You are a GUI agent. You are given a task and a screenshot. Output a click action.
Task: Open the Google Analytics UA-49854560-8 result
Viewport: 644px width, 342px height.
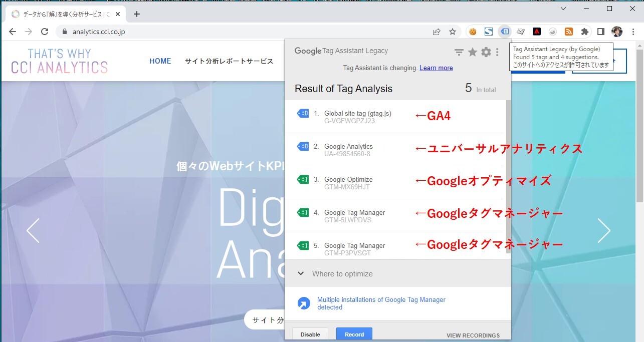tap(394, 150)
